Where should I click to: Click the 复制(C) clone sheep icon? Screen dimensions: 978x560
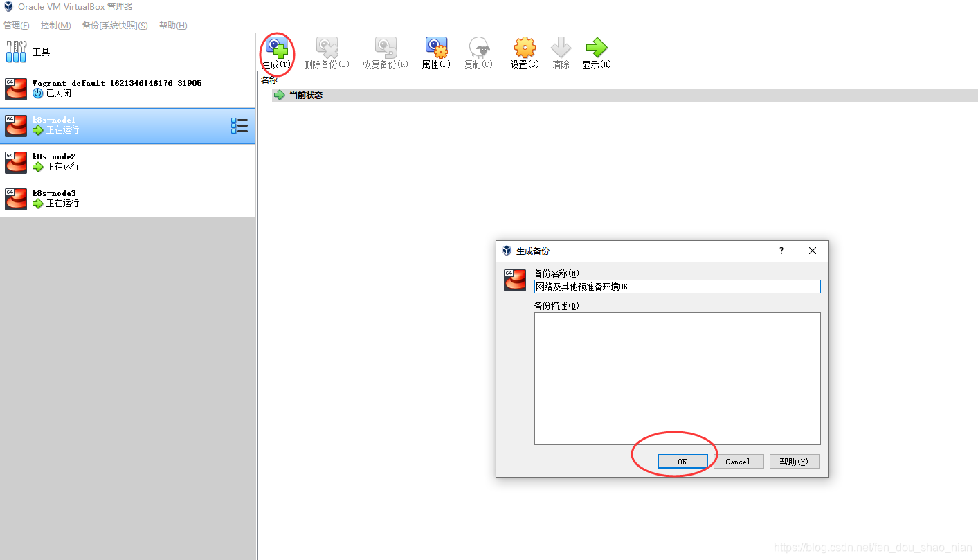click(478, 48)
